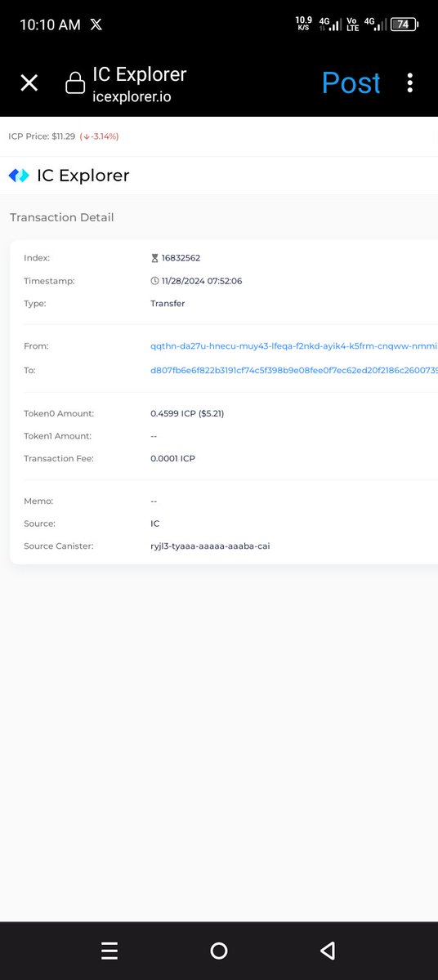Tap the Token1 Amount label
The image size is (438, 980).
[57, 436]
